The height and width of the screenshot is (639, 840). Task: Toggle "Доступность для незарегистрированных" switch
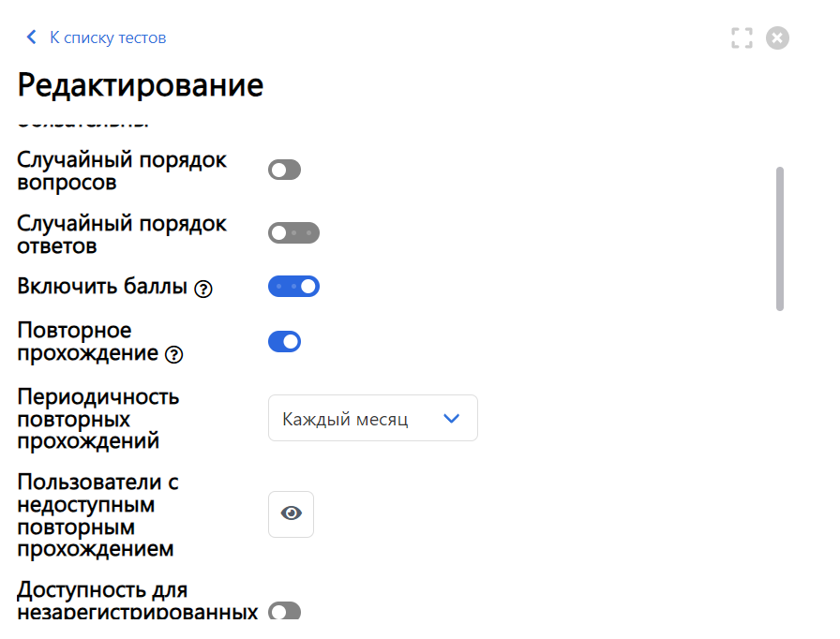[284, 612]
